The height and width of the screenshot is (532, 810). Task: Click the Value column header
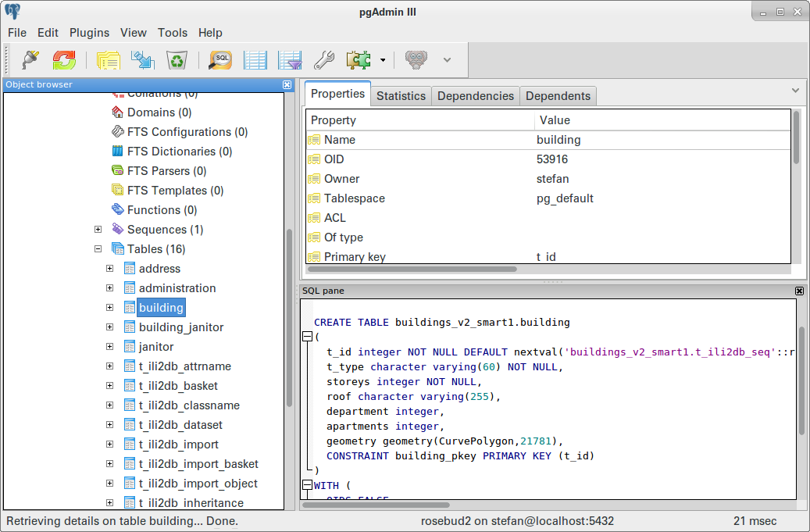coord(663,120)
